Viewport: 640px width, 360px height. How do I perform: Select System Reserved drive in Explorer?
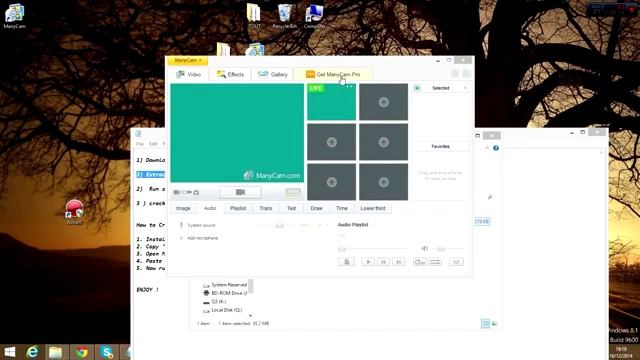point(225,285)
